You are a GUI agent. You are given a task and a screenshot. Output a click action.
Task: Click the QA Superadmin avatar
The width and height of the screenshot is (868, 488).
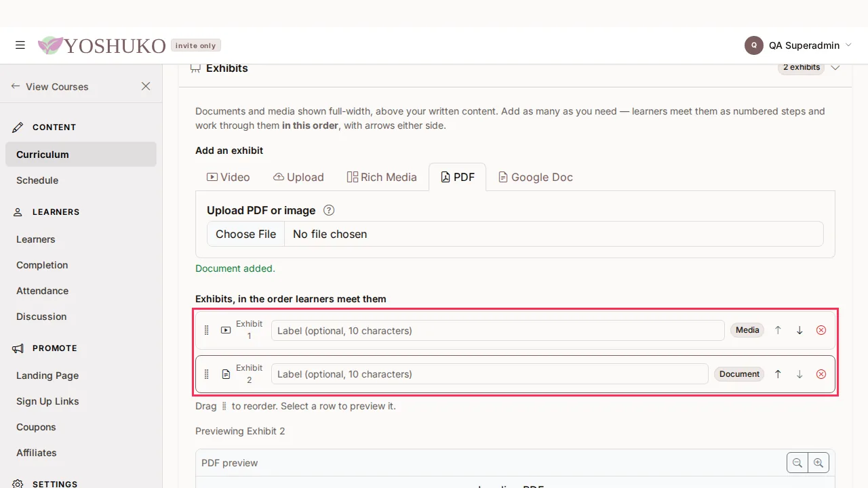pos(754,45)
